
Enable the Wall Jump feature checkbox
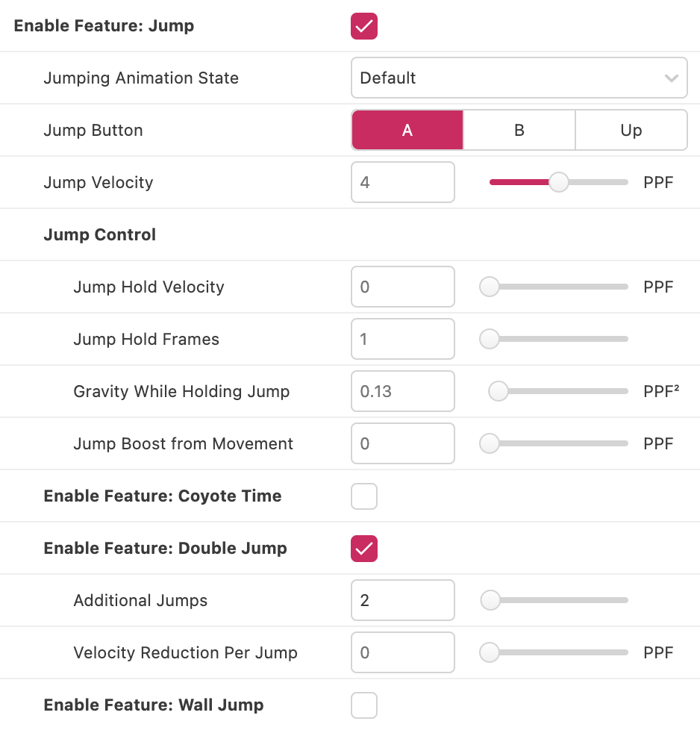pos(364,705)
